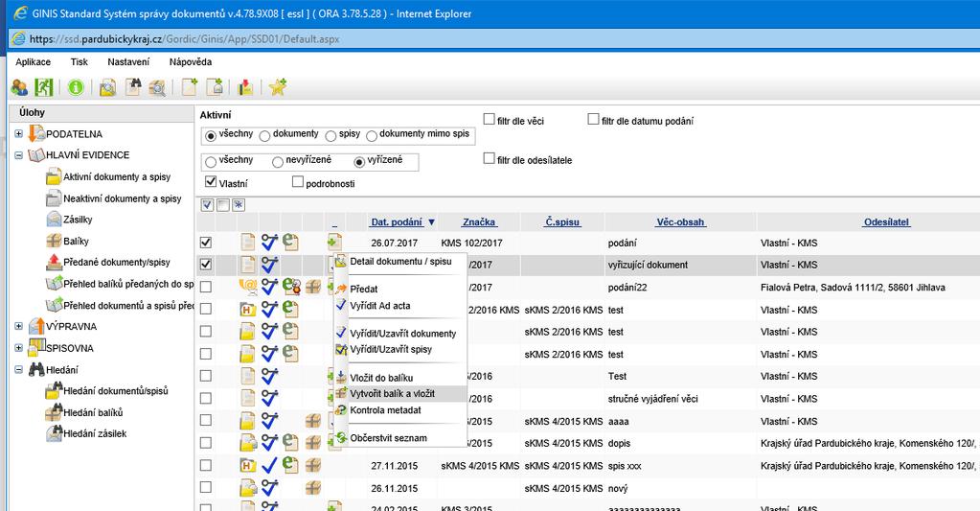
Task: Click the sort arrow next to Dat. podání
Action: point(431,222)
